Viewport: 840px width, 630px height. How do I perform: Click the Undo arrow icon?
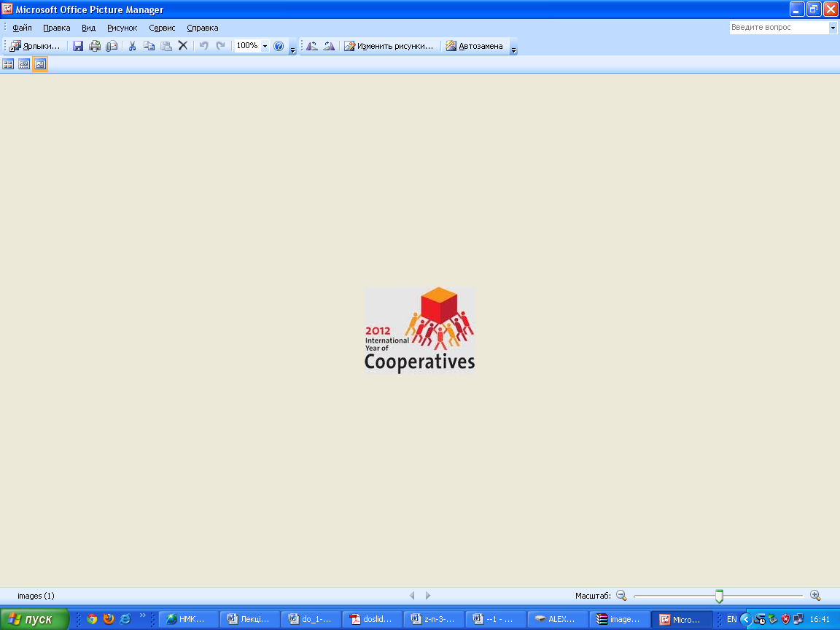point(203,46)
